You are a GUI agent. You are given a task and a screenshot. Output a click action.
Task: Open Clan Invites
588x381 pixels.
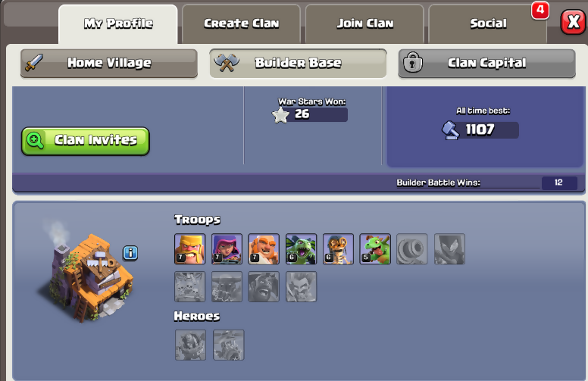[86, 141]
